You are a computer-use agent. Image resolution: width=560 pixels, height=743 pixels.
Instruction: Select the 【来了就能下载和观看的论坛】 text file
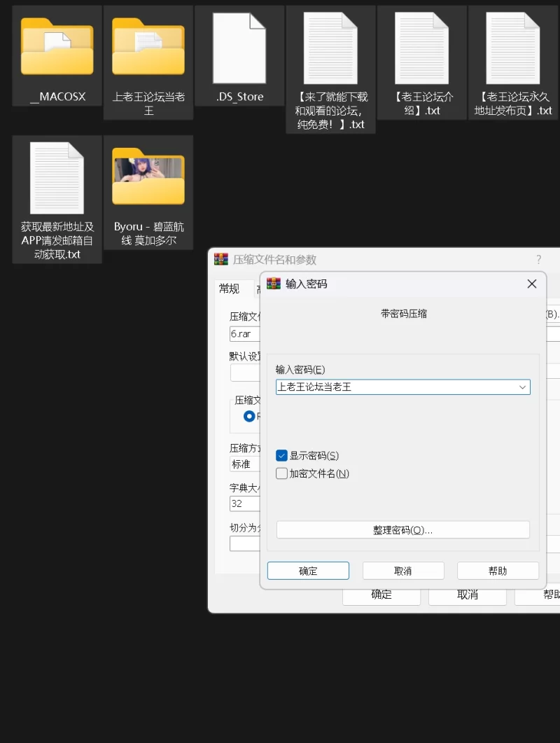pyautogui.click(x=330, y=48)
